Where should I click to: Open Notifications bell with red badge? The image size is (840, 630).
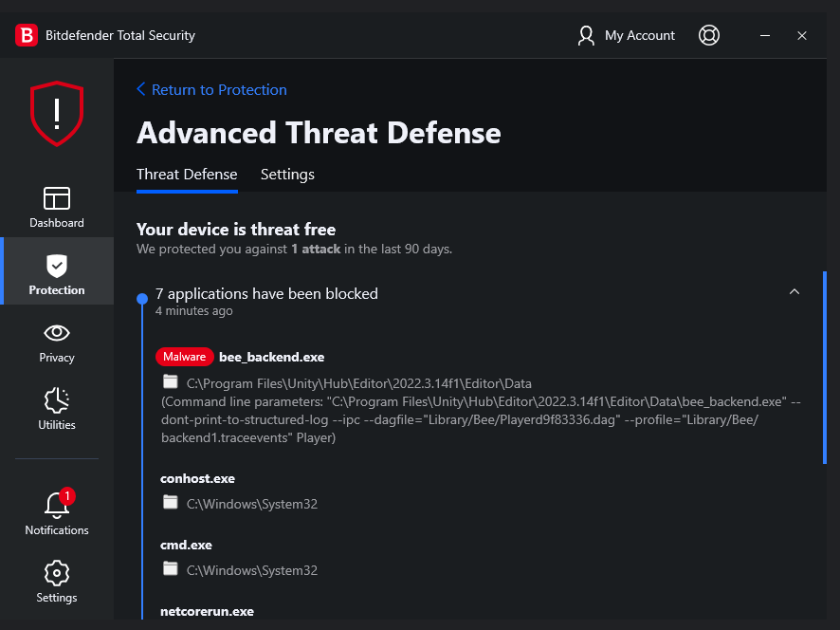[57, 506]
